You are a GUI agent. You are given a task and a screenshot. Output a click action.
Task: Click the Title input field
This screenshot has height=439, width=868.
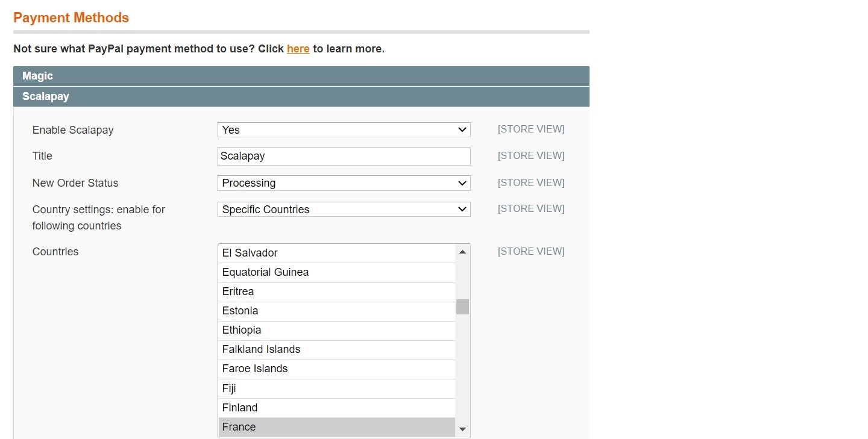[x=344, y=156]
